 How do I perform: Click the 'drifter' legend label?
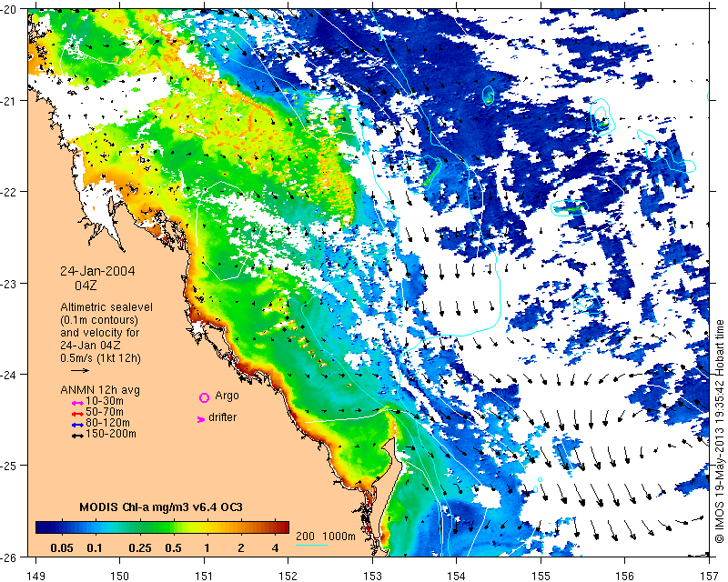click(x=222, y=417)
